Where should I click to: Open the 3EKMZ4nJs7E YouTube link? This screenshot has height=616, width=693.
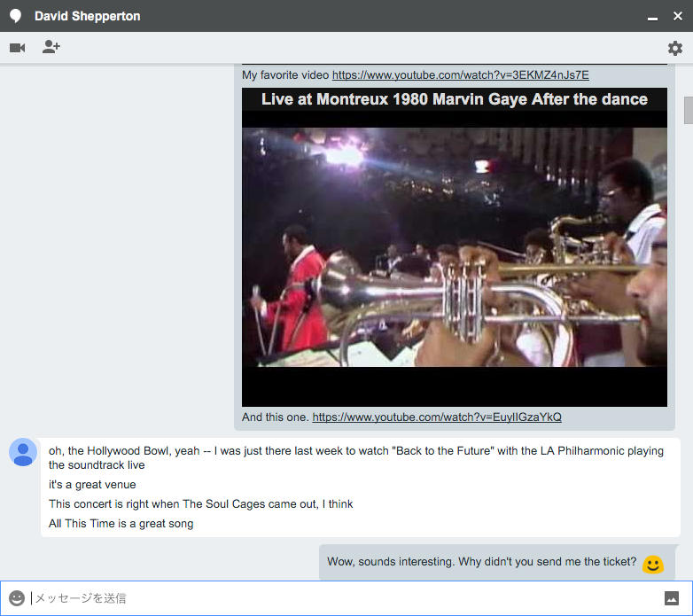coord(461,75)
